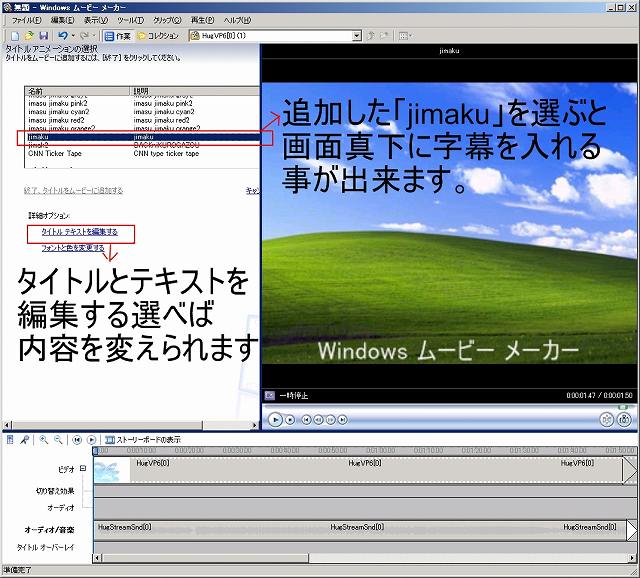Open the ファイル(F) menu
This screenshot has width=640, height=578.
point(27,20)
